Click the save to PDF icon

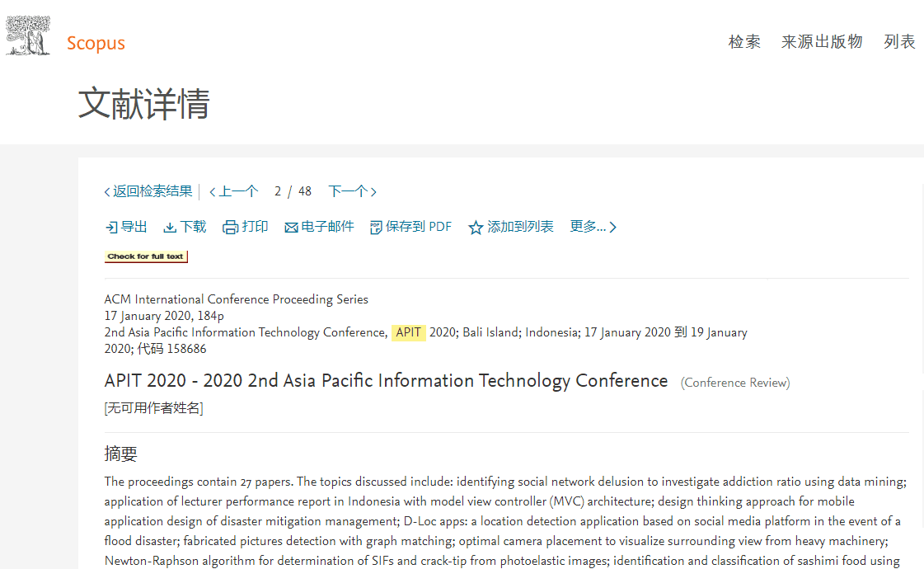[x=376, y=228]
